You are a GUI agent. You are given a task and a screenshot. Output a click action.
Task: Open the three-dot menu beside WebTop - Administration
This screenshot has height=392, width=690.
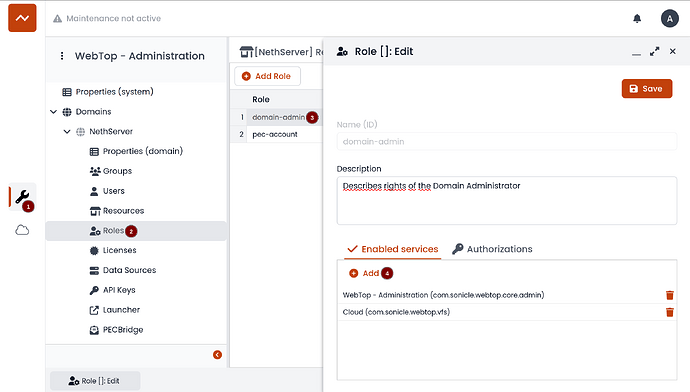coord(62,56)
